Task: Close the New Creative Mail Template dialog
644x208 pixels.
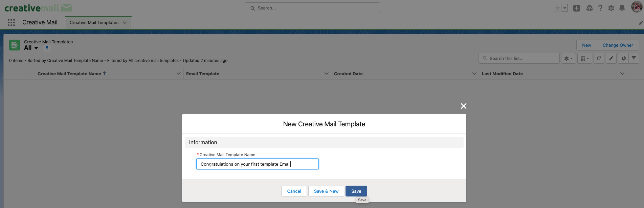Action: (x=464, y=106)
